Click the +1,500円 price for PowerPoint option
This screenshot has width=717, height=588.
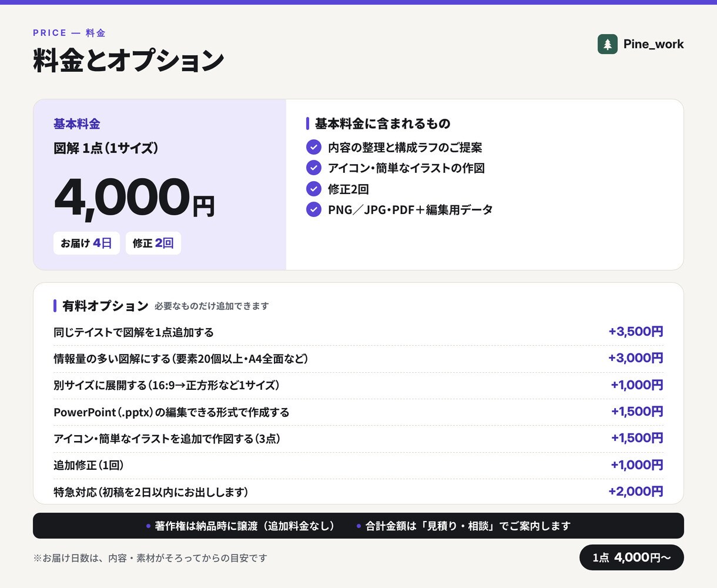tap(637, 412)
